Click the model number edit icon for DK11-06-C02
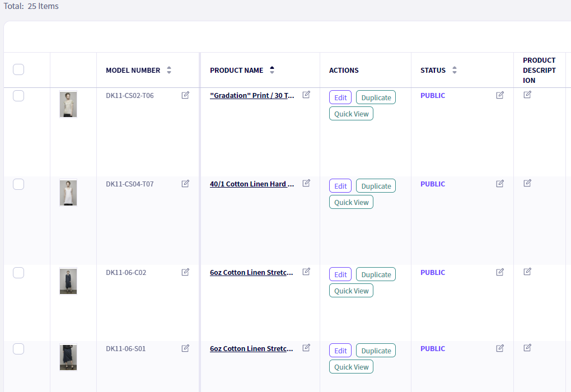The image size is (571, 392). coord(185,272)
